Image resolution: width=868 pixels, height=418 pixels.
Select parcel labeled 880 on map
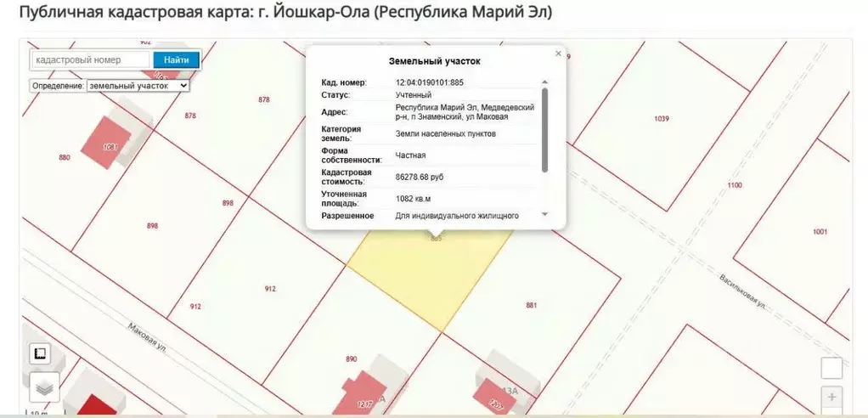pyautogui.click(x=65, y=158)
